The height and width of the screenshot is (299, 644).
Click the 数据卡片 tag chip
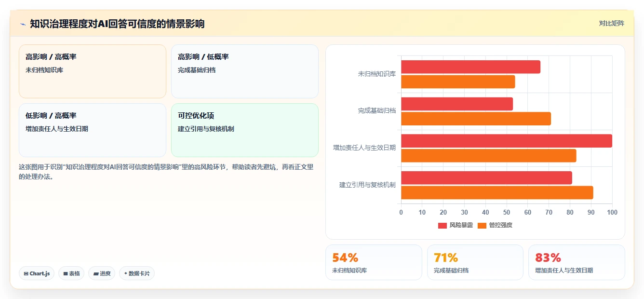point(137,273)
